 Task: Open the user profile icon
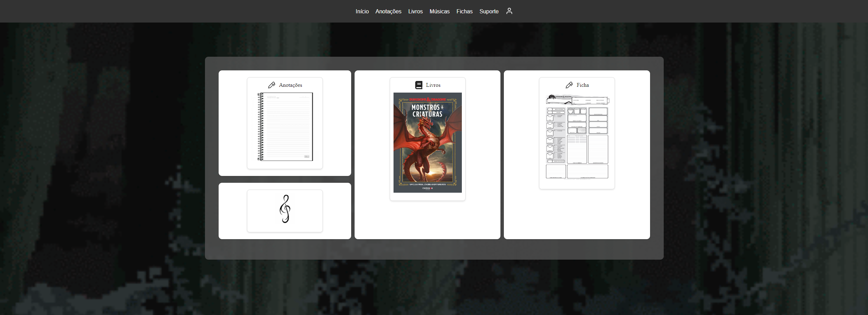coord(509,11)
